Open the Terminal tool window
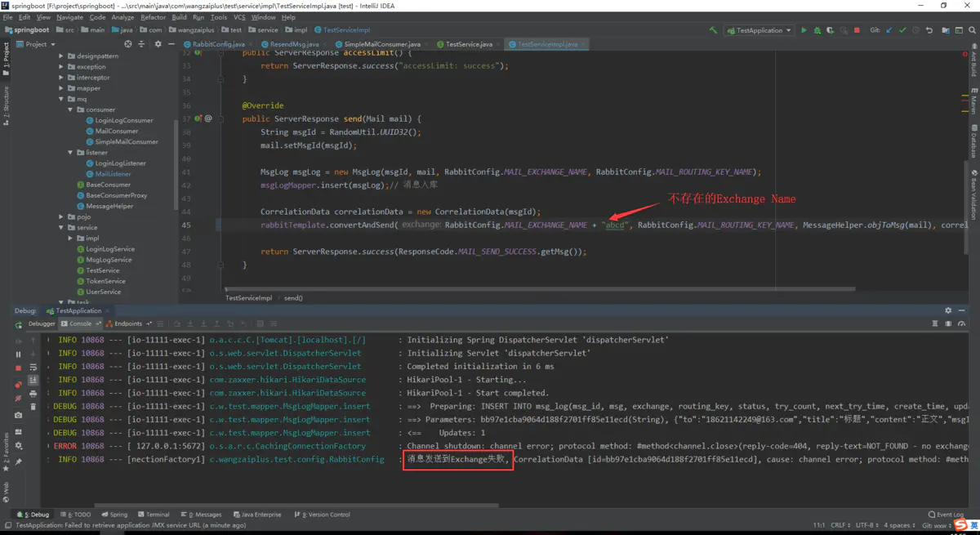The height and width of the screenshot is (535, 980). (153, 515)
